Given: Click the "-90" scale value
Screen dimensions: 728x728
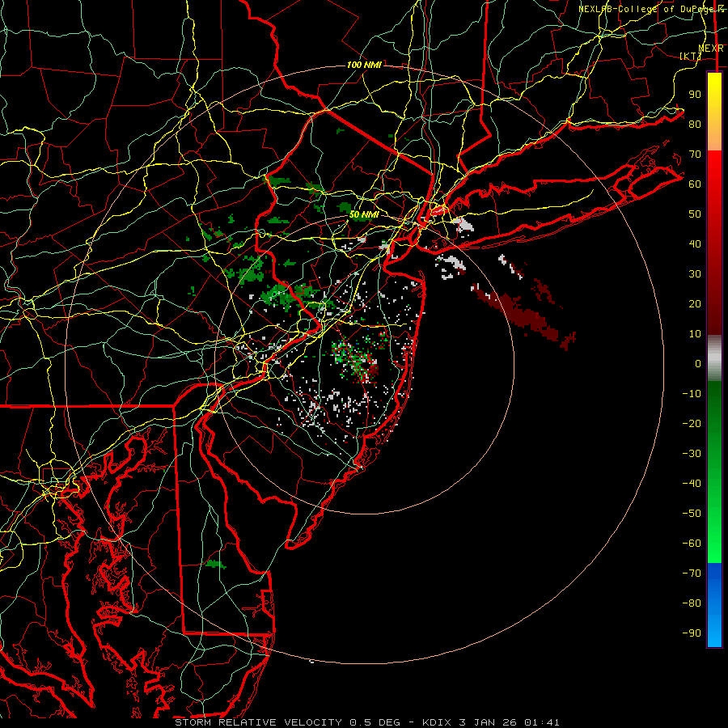Looking at the screenshot, I should (x=692, y=633).
